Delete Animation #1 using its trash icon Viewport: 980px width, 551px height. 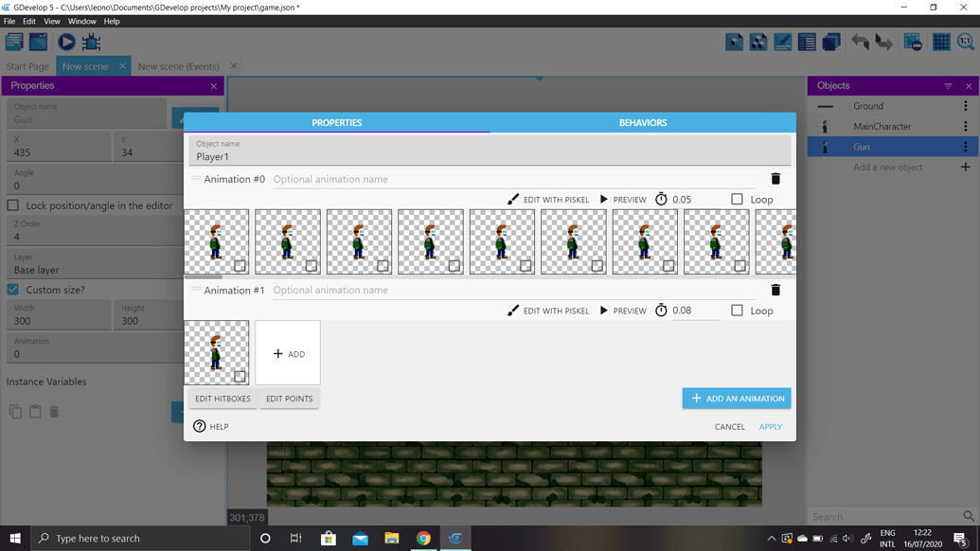775,290
